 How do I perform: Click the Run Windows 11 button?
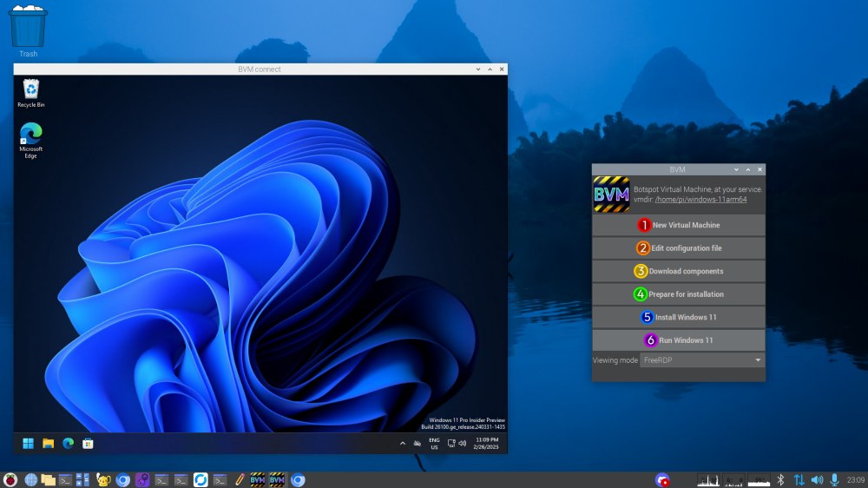click(x=679, y=340)
